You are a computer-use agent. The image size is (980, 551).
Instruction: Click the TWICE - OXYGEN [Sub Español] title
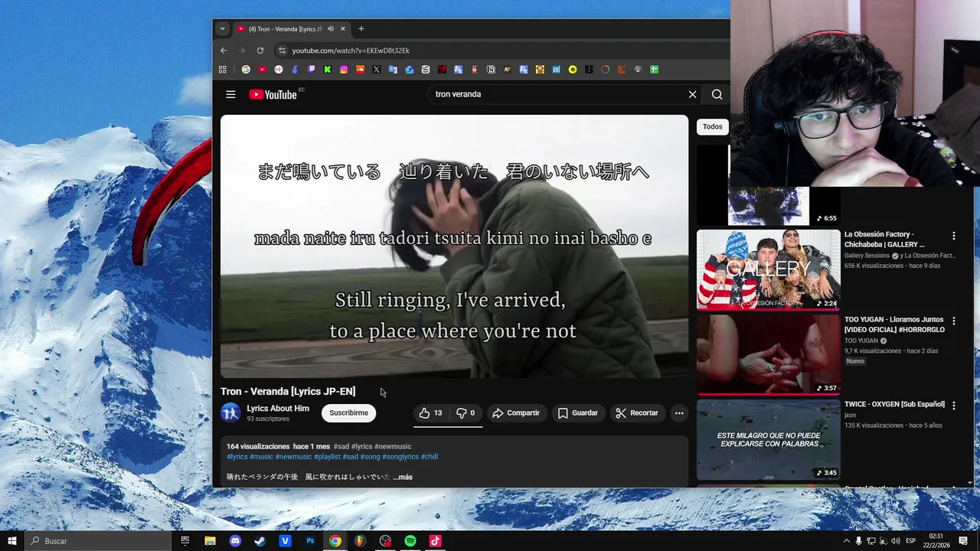(x=894, y=404)
